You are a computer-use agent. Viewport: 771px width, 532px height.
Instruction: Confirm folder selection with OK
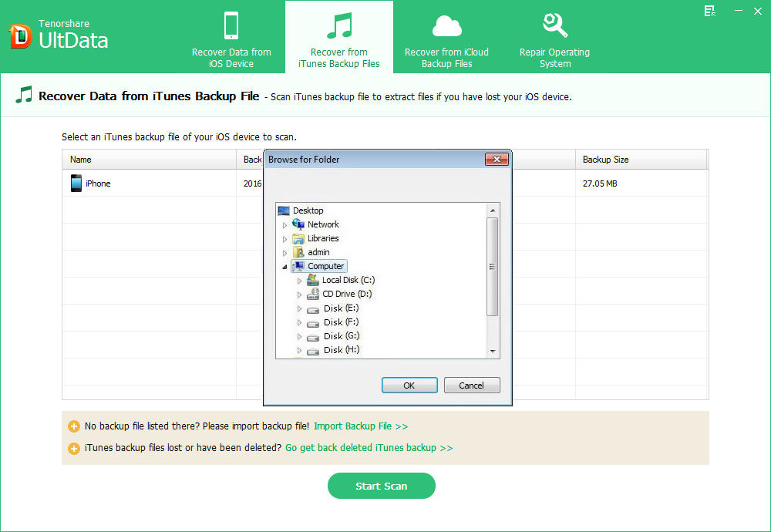pos(409,386)
